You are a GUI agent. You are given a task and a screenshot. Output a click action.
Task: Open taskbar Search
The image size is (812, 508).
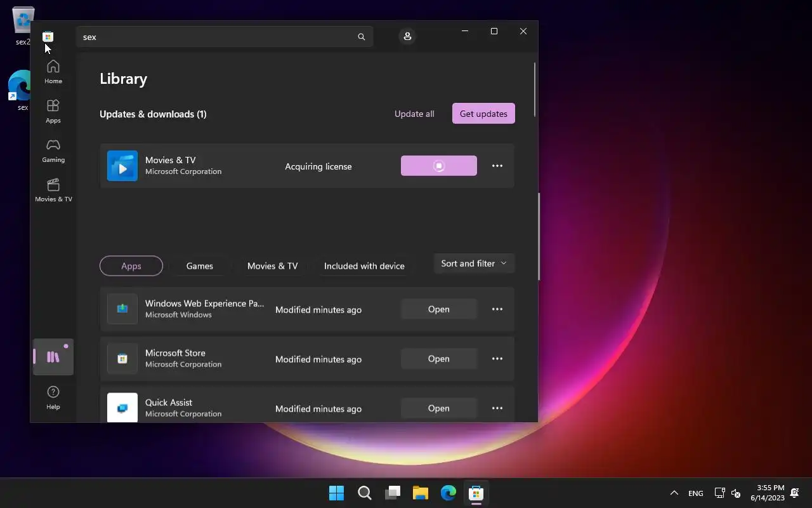364,493
